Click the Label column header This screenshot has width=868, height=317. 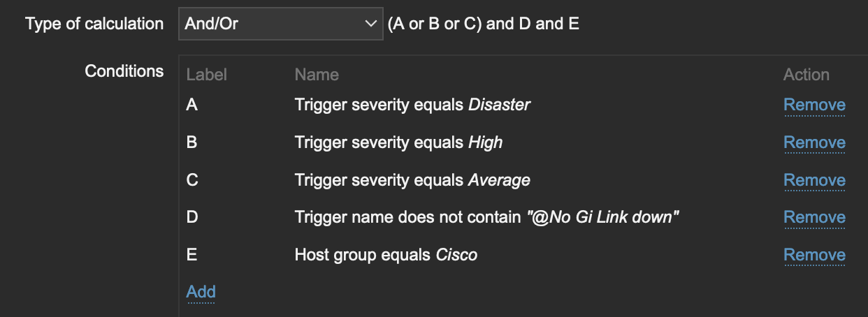pyautogui.click(x=206, y=75)
